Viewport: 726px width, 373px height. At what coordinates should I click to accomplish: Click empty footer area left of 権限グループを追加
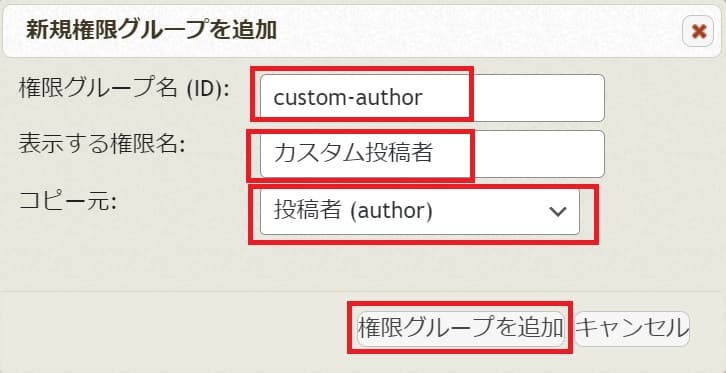[x=178, y=329]
